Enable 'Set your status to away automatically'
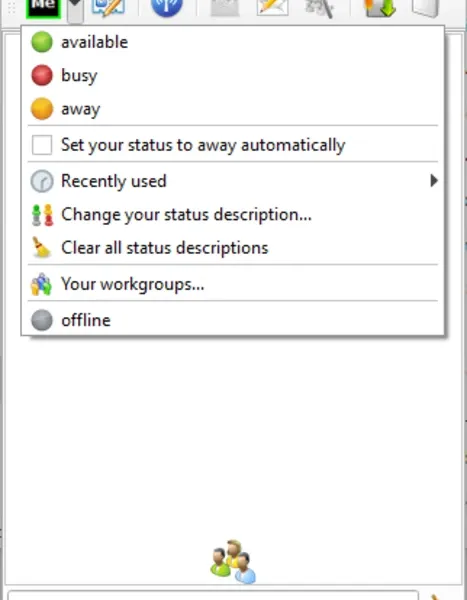 point(42,145)
